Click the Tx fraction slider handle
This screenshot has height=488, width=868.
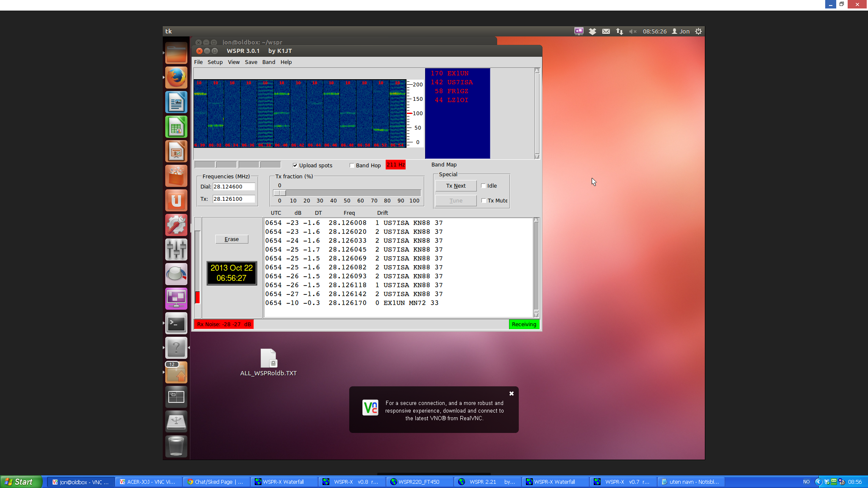[x=280, y=193]
